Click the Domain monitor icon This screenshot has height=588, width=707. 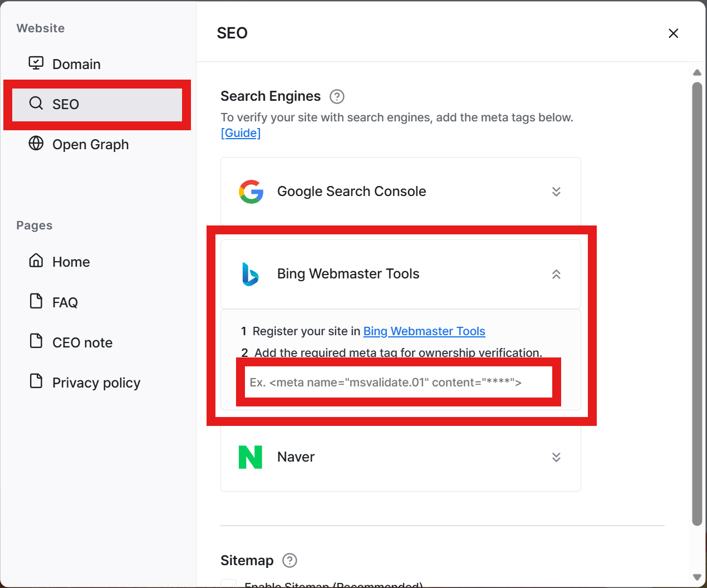click(36, 63)
